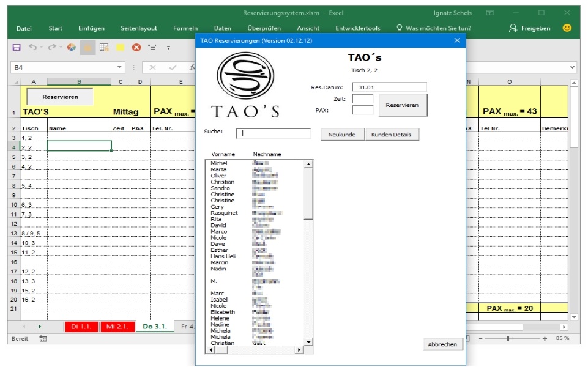The height and width of the screenshot is (367, 588).
Task: Select Elisabeth in the customer list
Action: [x=222, y=312]
